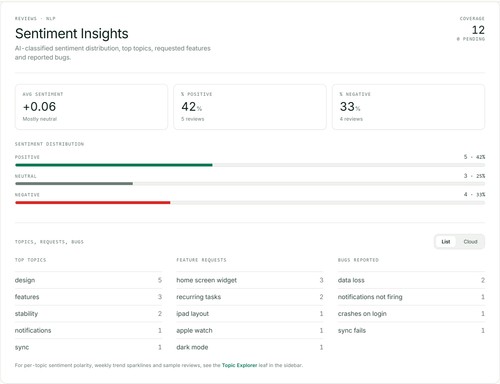Viewport: 500px width, 384px height.
Task: Select the stability topic row
Action: coord(88,314)
